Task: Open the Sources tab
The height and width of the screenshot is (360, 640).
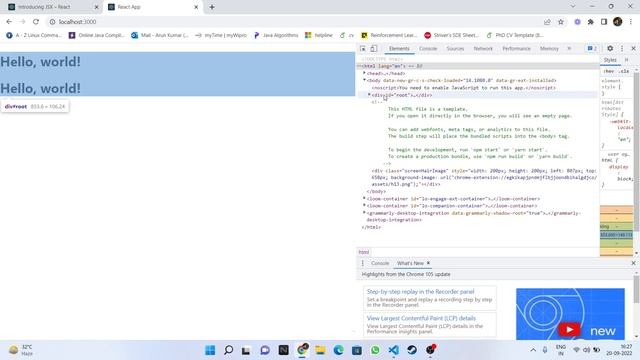Action: coord(455,49)
